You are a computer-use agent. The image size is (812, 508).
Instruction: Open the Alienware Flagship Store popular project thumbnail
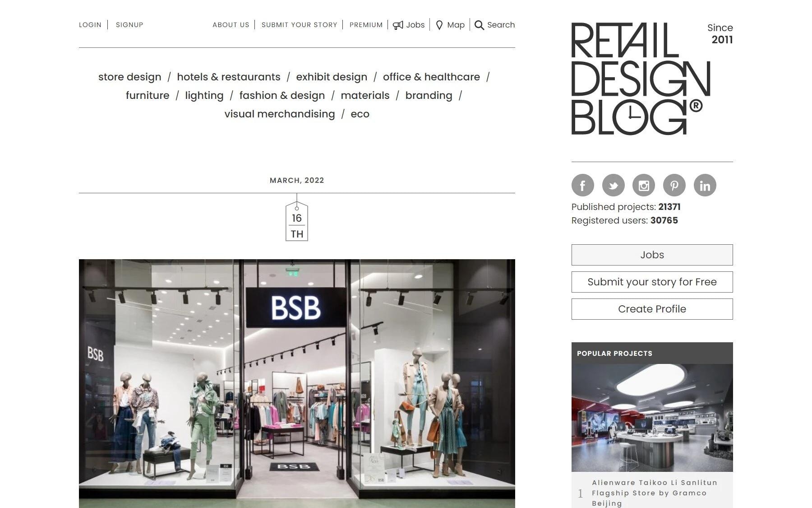[x=652, y=418]
